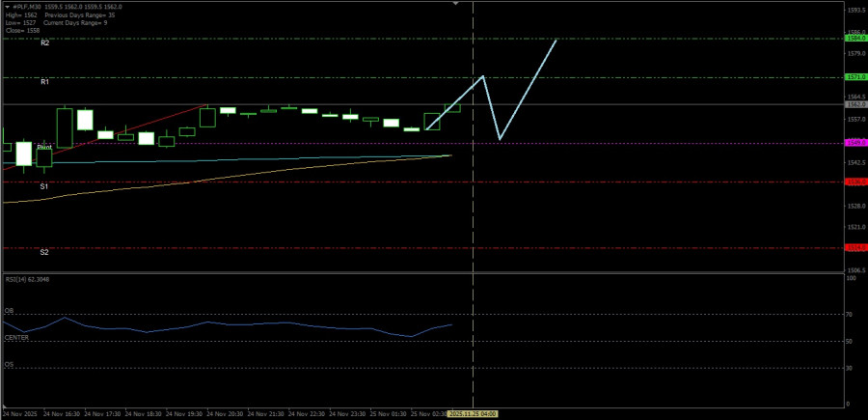Click the red S2 price tag on axis

click(854, 247)
